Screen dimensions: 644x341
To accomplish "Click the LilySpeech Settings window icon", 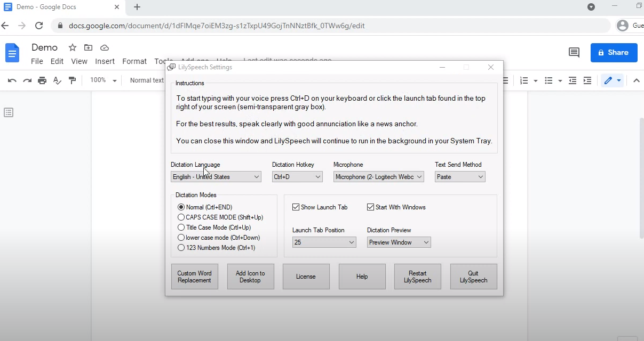I will click(172, 67).
